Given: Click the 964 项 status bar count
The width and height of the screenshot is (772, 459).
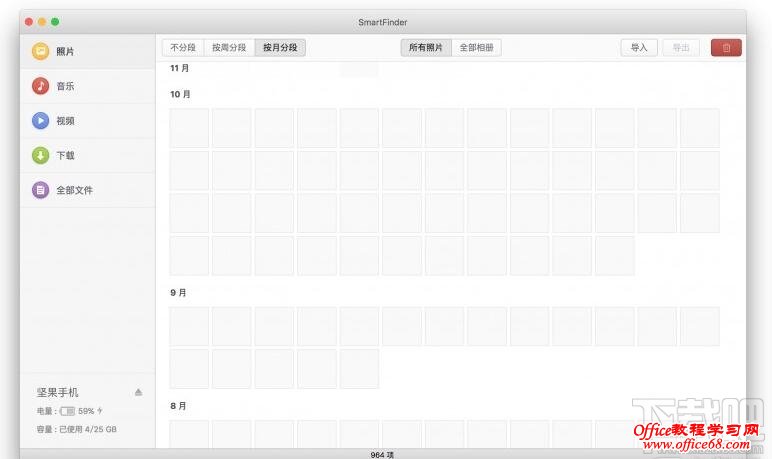Looking at the screenshot, I should pos(382,455).
